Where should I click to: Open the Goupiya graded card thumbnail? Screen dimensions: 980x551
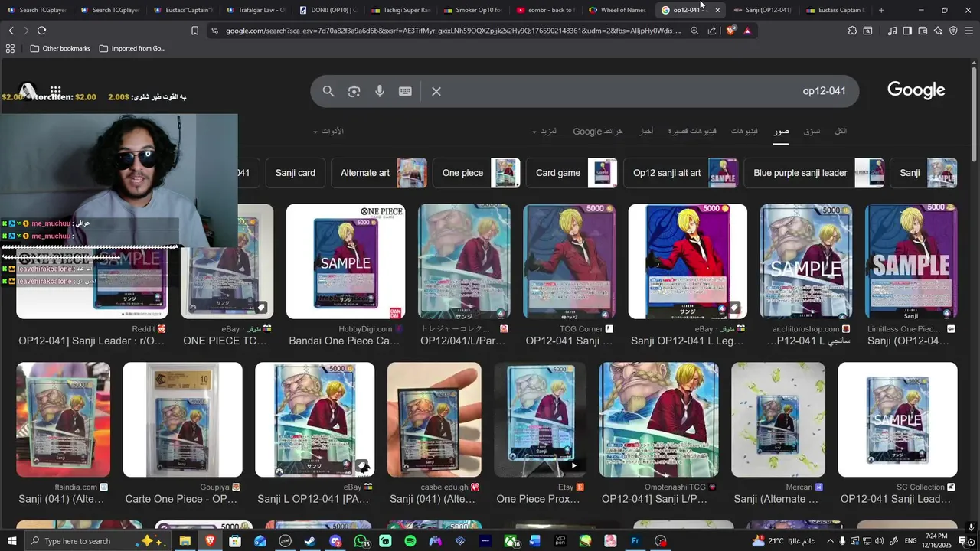pos(182,419)
